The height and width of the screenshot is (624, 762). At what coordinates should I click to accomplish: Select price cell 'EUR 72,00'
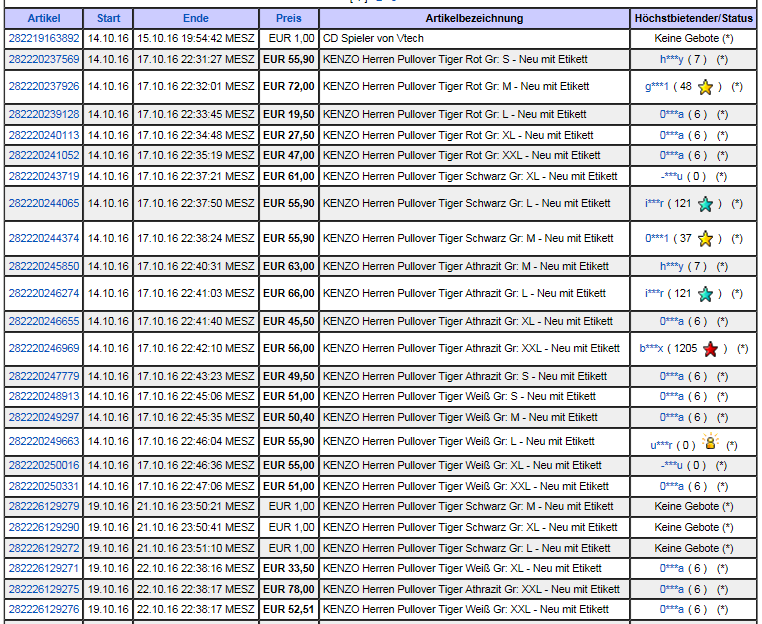pyautogui.click(x=289, y=87)
